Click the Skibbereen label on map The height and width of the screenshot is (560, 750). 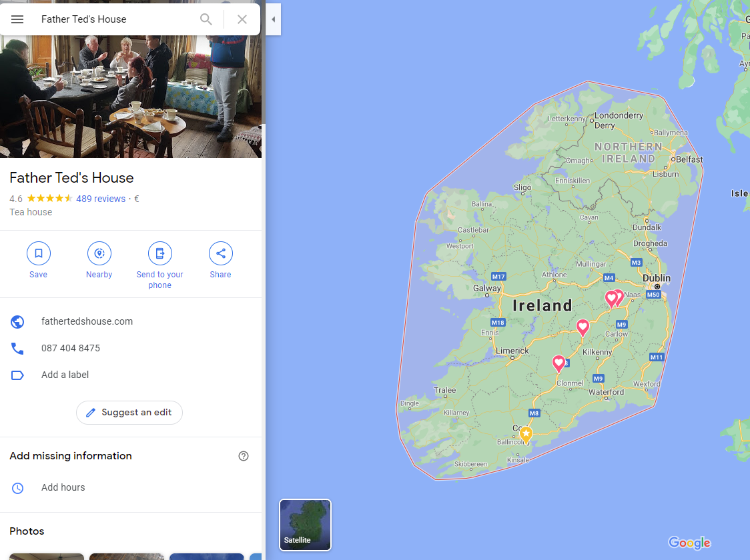tap(470, 464)
